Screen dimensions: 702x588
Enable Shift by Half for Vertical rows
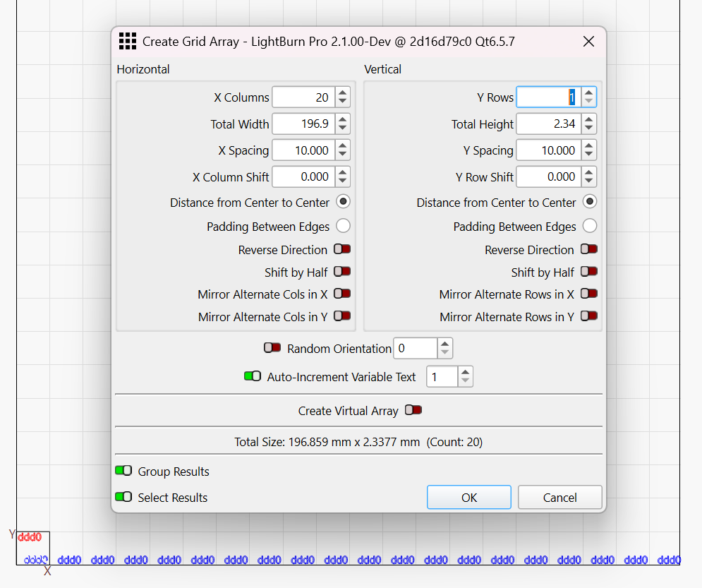point(589,272)
